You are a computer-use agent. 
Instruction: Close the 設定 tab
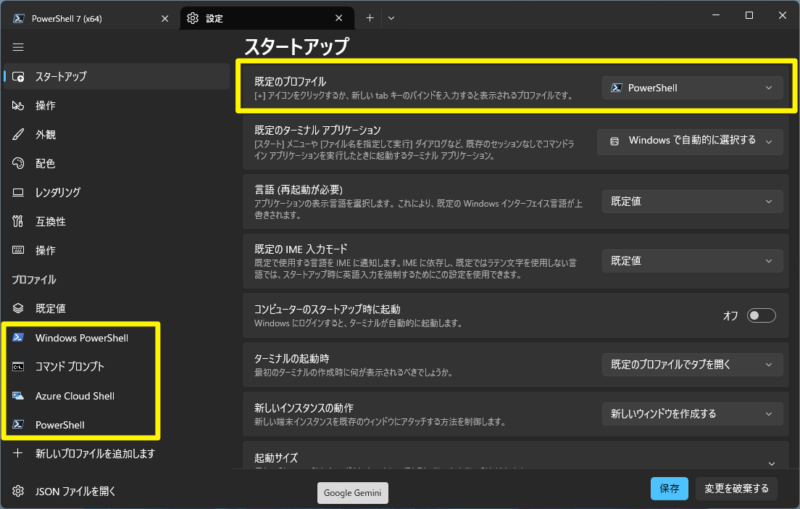click(x=339, y=18)
